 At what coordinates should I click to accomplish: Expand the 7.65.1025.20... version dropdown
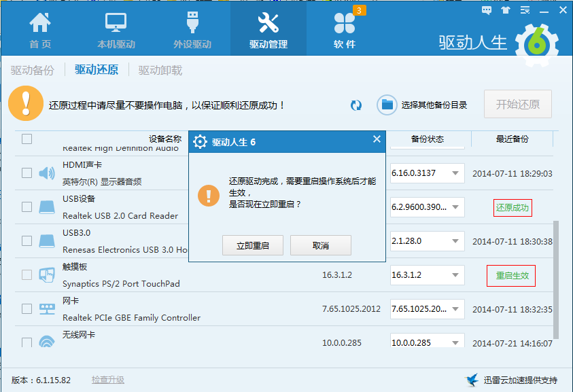[x=455, y=308]
